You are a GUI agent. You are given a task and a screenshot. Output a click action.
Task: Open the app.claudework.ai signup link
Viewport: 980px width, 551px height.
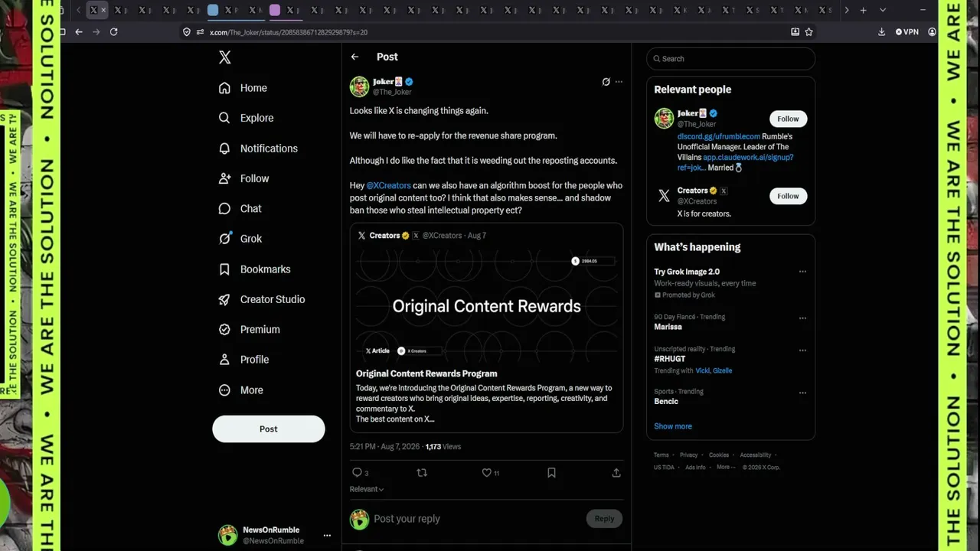click(x=734, y=162)
